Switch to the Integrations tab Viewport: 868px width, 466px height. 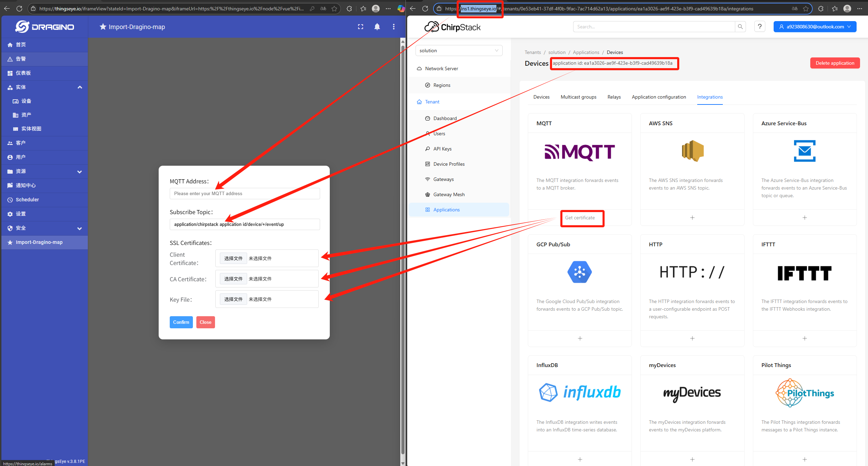pos(710,97)
